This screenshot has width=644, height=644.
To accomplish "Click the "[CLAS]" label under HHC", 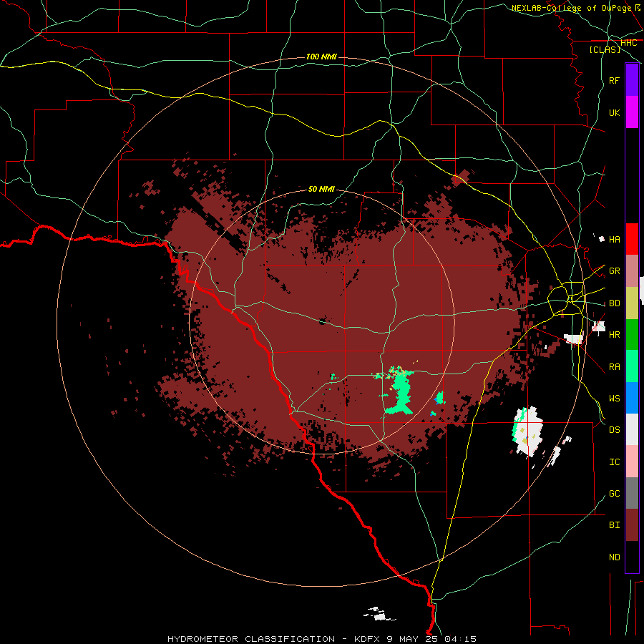I will (605, 49).
